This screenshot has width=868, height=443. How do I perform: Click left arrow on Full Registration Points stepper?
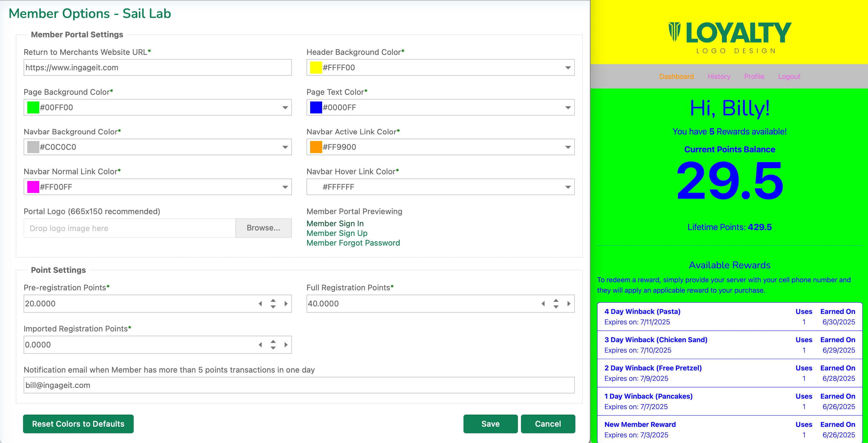tap(543, 304)
